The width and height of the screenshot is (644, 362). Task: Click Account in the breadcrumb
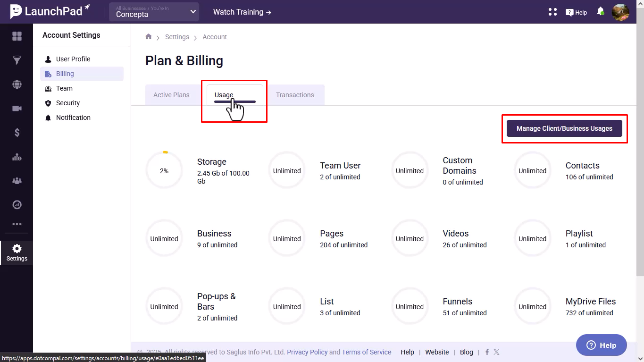click(x=215, y=37)
